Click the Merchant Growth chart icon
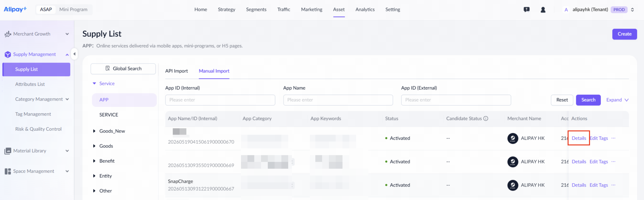The height and width of the screenshot is (200, 644). [x=7, y=34]
